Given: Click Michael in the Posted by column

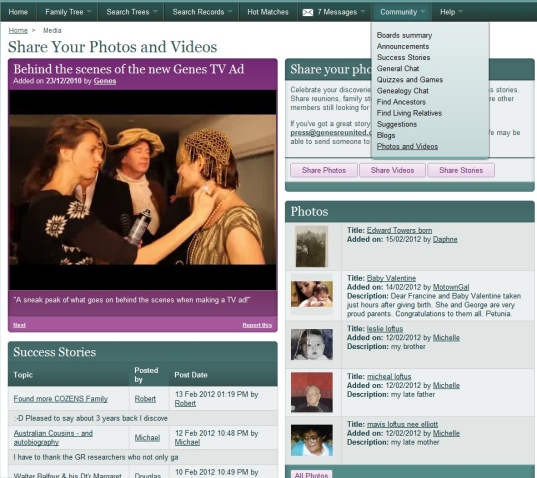Looking at the screenshot, I should [x=147, y=438].
